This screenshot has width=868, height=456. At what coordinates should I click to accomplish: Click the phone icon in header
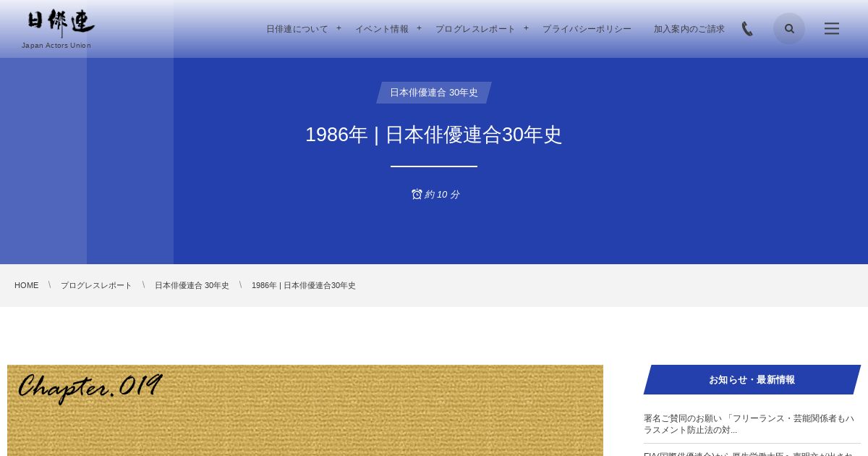(747, 29)
